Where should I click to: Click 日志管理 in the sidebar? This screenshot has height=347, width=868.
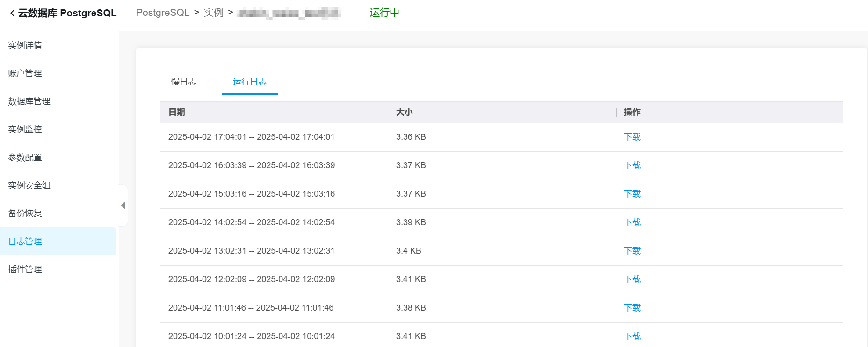25,241
